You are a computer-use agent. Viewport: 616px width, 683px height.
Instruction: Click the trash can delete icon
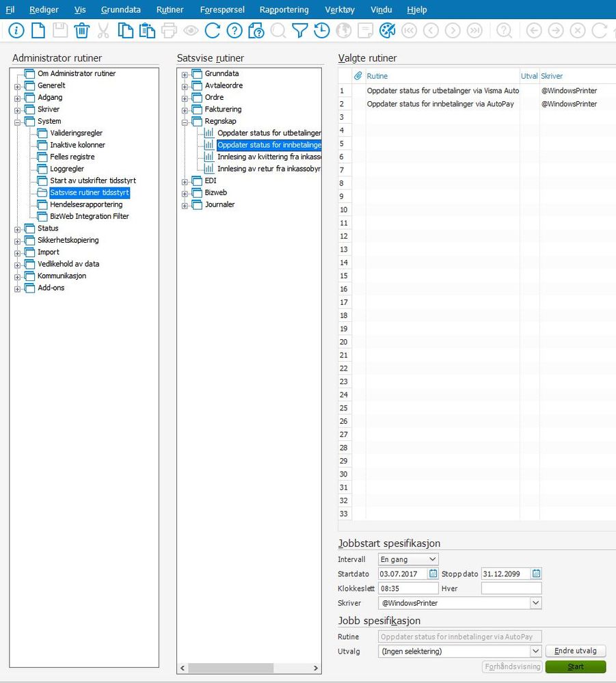coord(81,31)
